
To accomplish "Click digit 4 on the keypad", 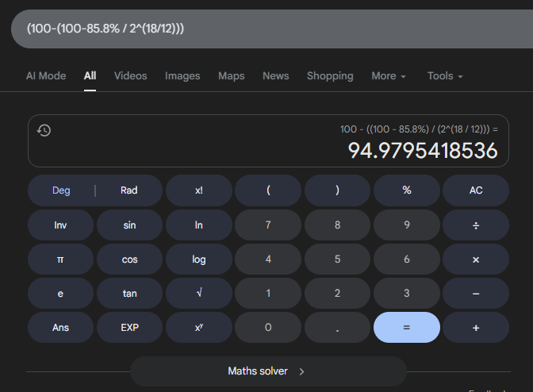I will [268, 259].
